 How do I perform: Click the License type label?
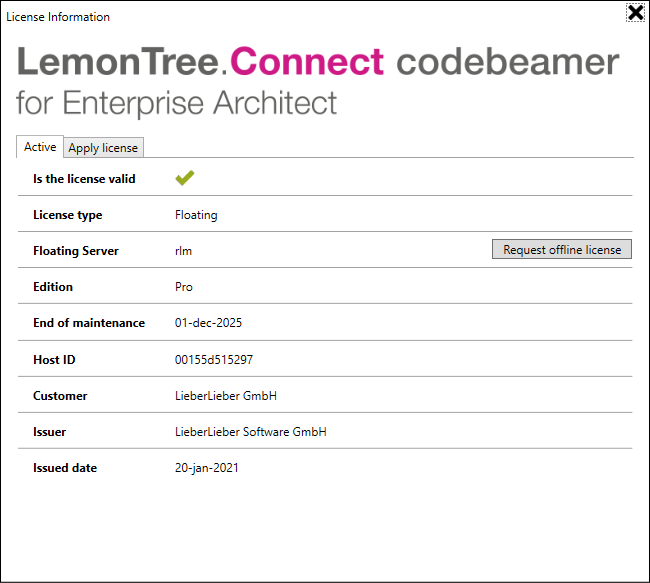[68, 215]
